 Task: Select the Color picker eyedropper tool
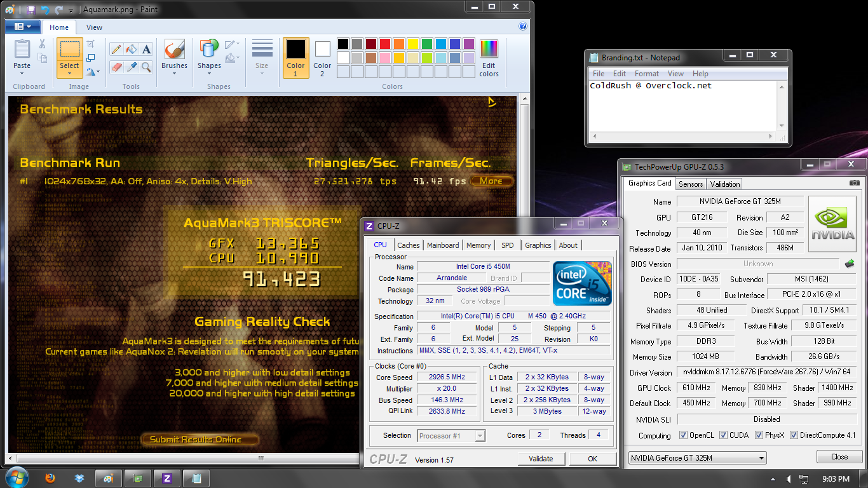(132, 67)
